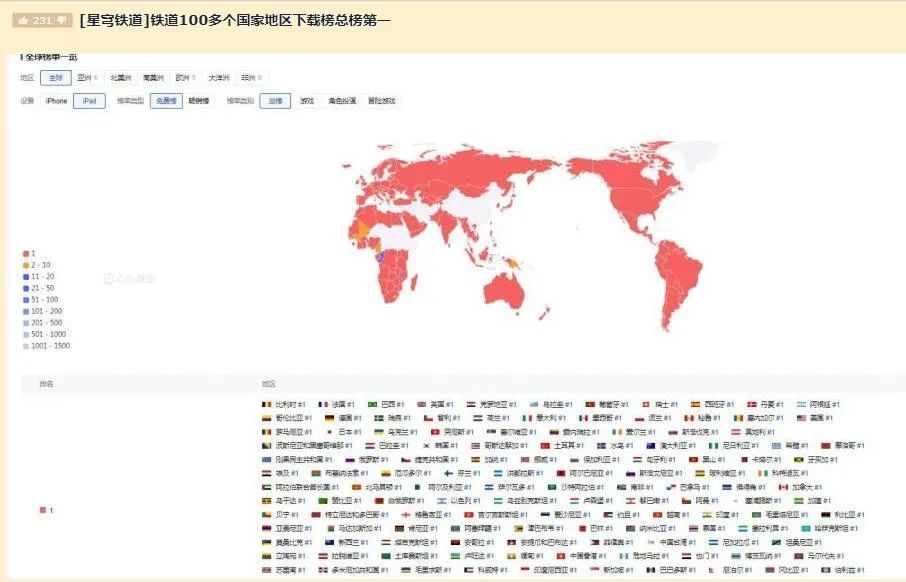Click the thumbs-down dislike icon
Screen dimensions: 906x582
[x=62, y=20]
